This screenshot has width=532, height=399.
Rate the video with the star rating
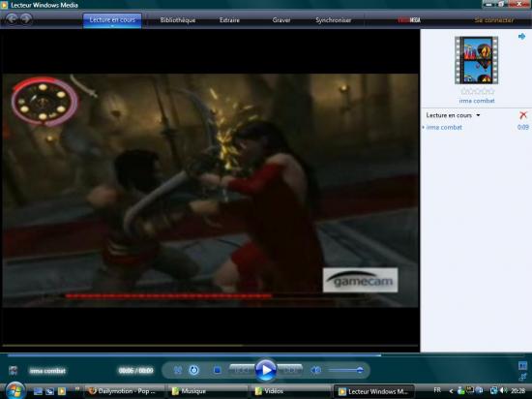477,91
